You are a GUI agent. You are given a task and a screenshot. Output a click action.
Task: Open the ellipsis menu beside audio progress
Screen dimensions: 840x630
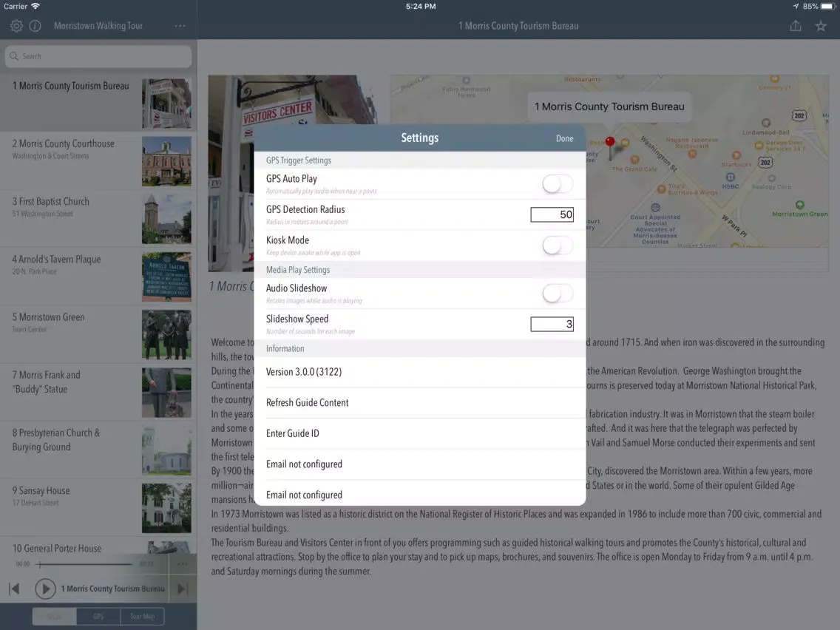[183, 563]
